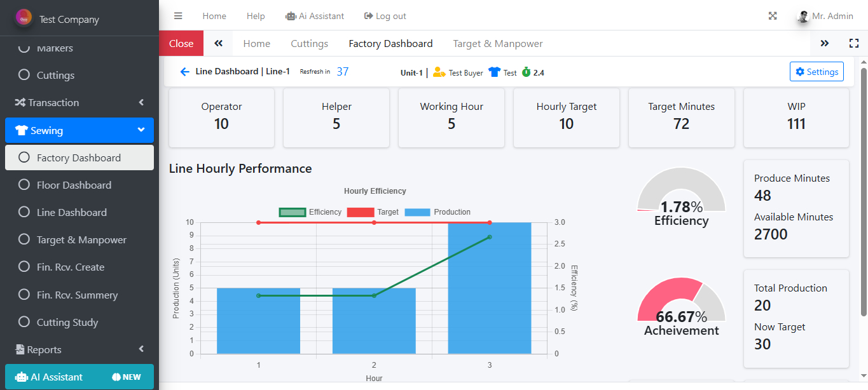Click the Operator card showing 10
Viewport: 868px width, 390px height.
221,118
